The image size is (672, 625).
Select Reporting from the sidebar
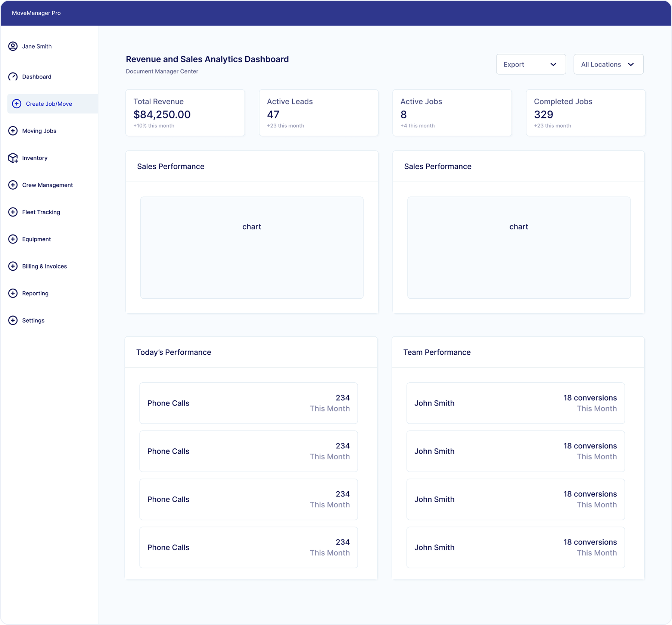pyautogui.click(x=35, y=293)
